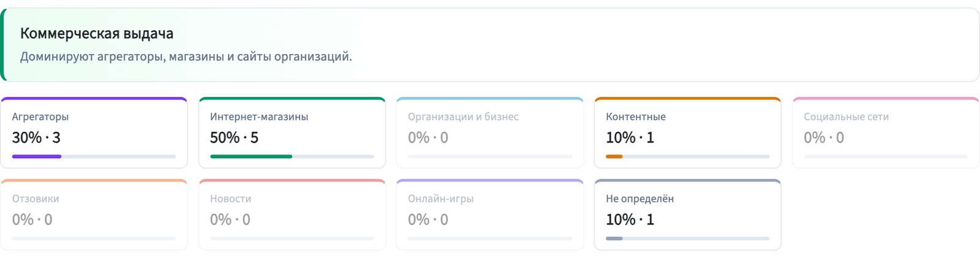The height and width of the screenshot is (260, 980).
Task: Open the Контентные category card
Action: [688, 132]
